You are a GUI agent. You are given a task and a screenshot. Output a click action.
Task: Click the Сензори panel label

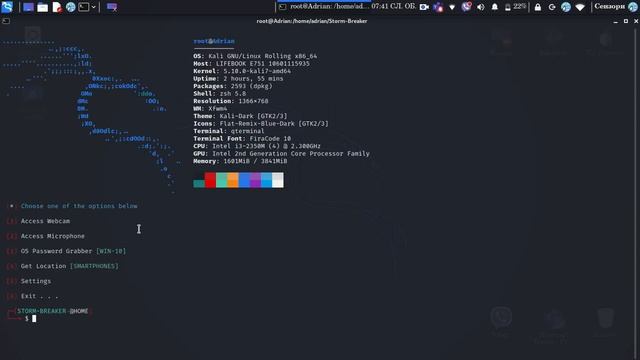tap(609, 7)
